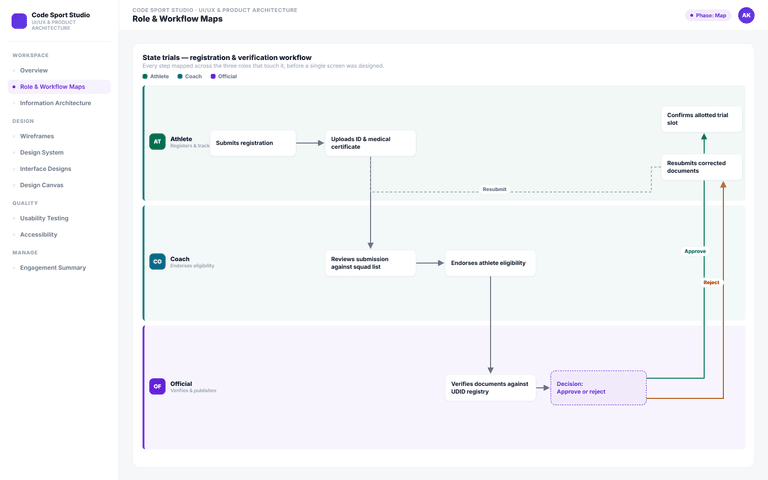Viewport: 768px width, 480px height.
Task: Click the AT athlete role badge
Action: click(157, 142)
